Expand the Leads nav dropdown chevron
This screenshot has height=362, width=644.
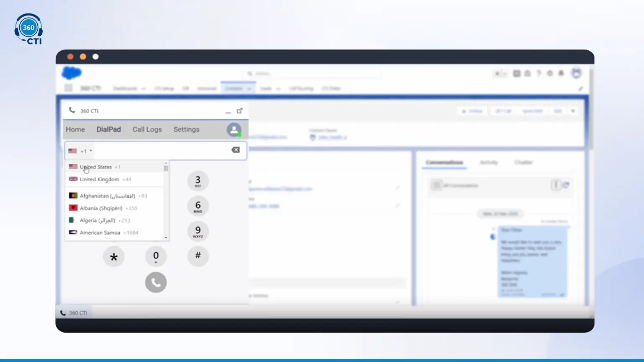[278, 89]
